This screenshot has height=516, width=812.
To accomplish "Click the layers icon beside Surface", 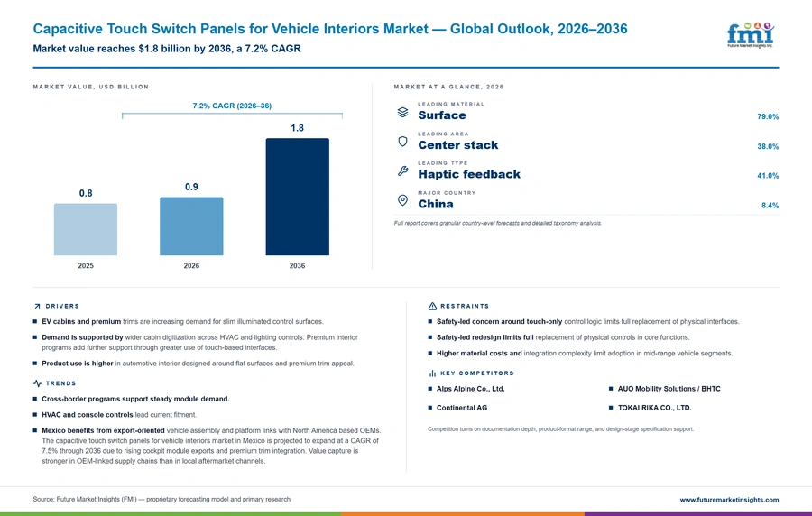I will (402, 112).
